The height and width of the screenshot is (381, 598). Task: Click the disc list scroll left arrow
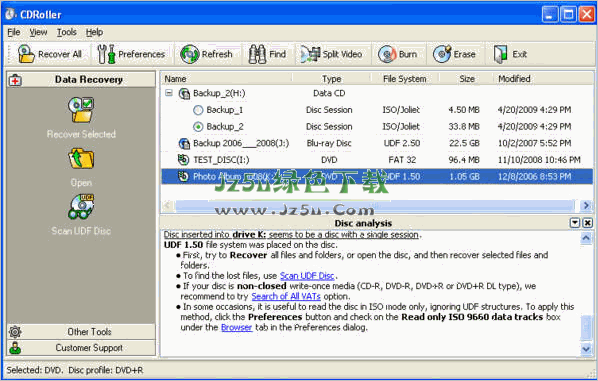(167, 206)
